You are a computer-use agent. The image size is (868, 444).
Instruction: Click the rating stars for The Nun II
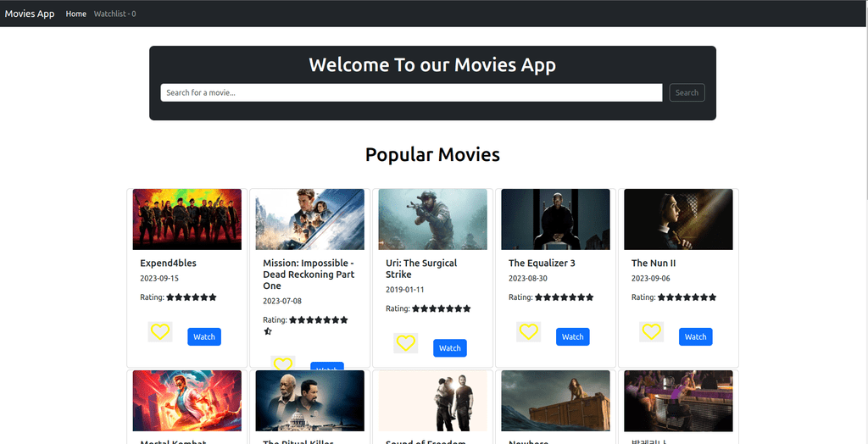point(687,297)
